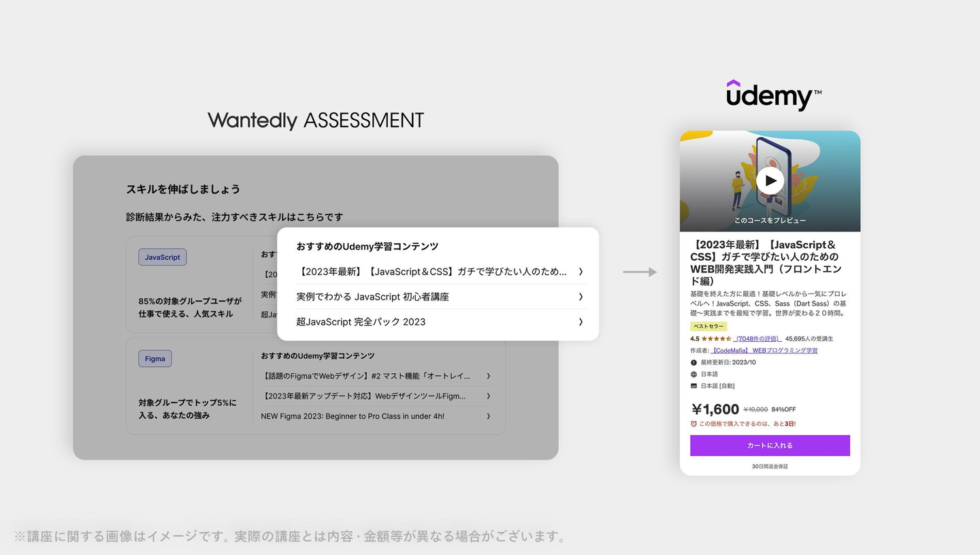Click the ベストセラー badge

pyautogui.click(x=708, y=326)
